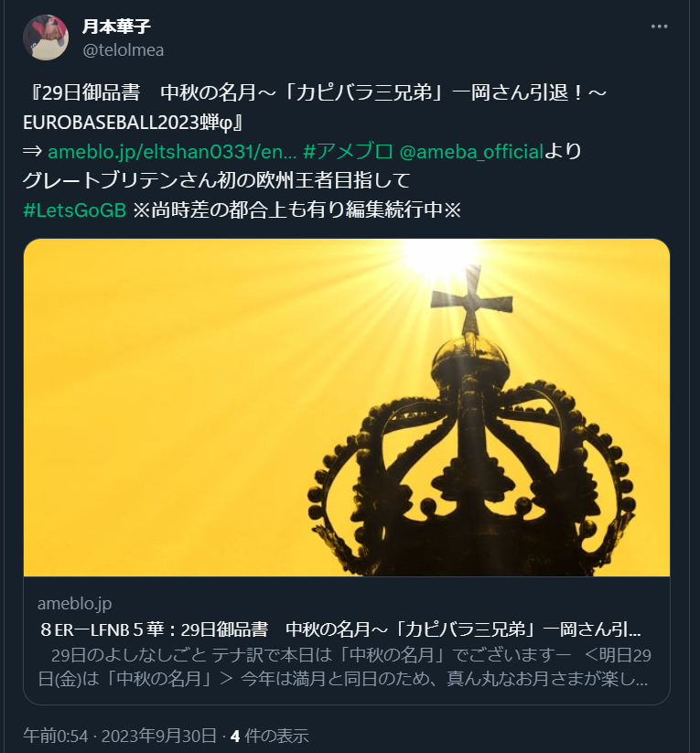Image resolution: width=700 pixels, height=753 pixels.
Task: Open the #LetsGoGB hashtag
Action: (x=74, y=210)
